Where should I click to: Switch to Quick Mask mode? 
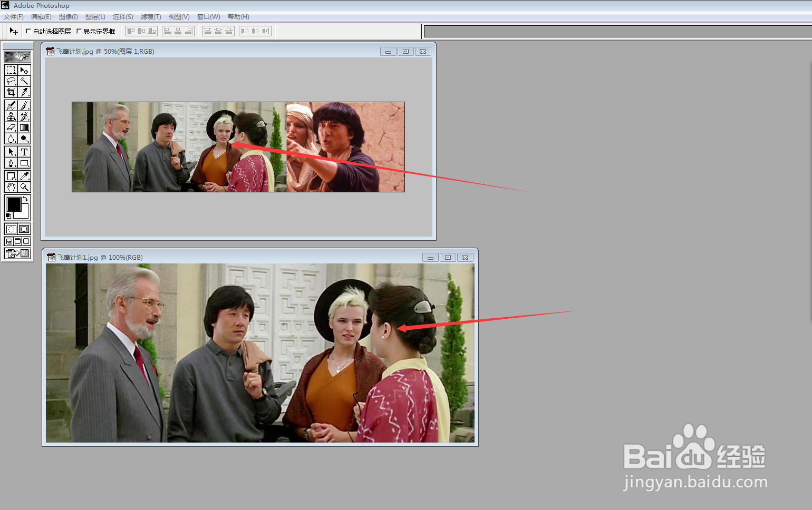[x=24, y=229]
